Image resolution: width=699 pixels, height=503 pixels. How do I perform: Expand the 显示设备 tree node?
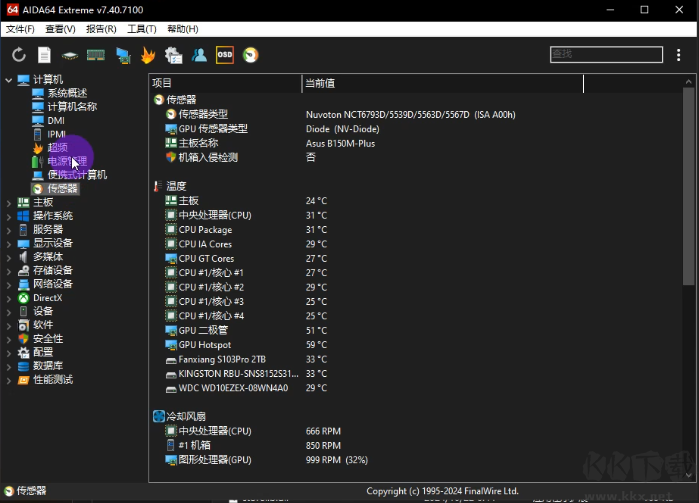pos(8,244)
